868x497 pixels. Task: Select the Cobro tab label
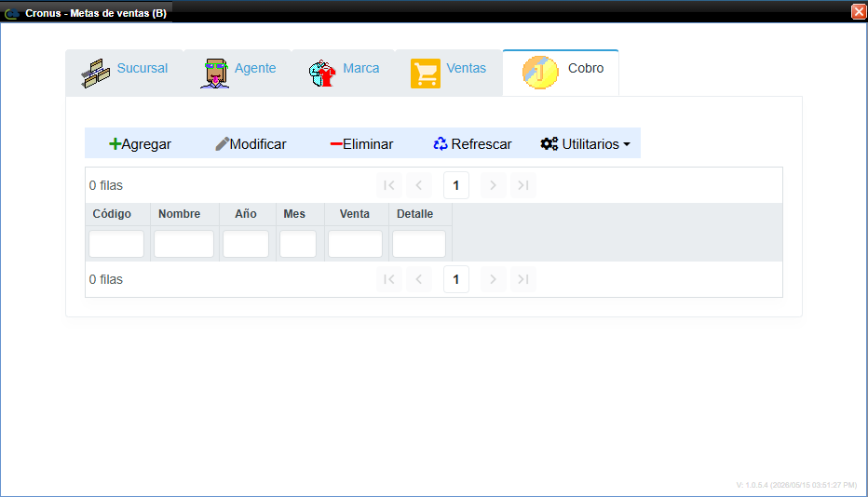coord(586,68)
